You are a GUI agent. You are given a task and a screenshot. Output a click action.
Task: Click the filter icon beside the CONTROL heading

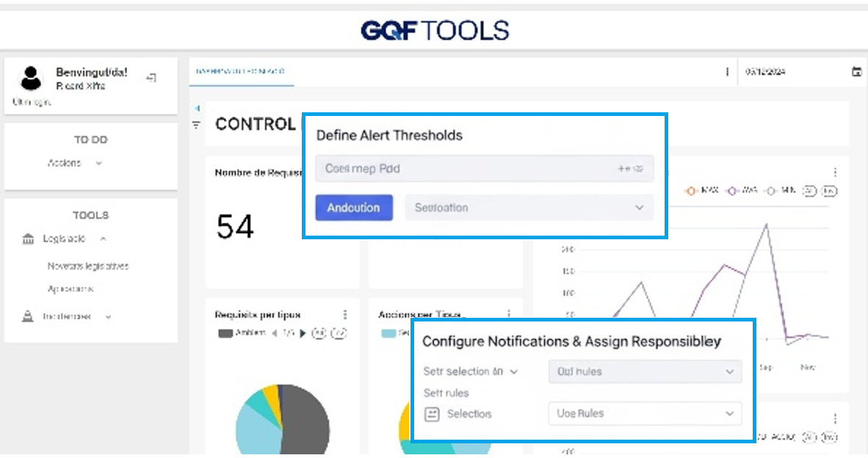click(196, 125)
